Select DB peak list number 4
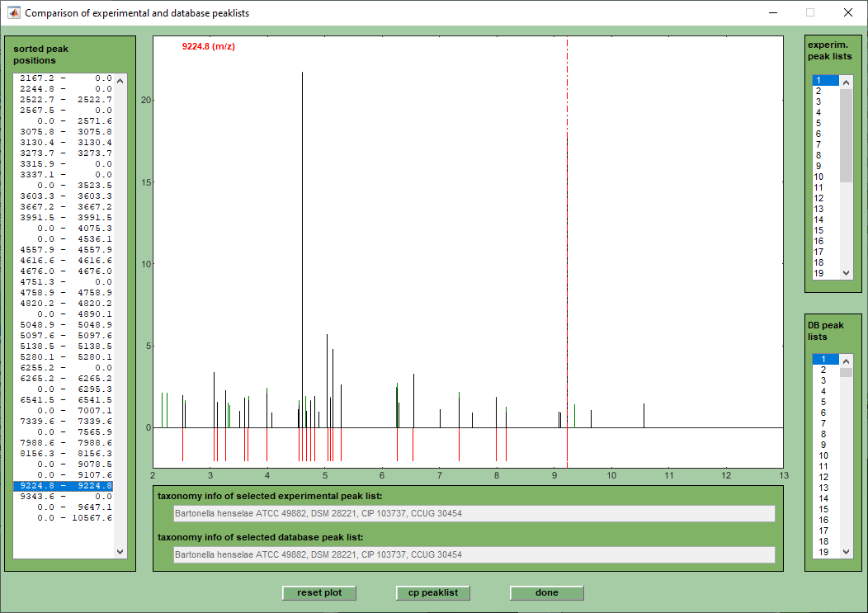Screen dimensions: 868x613 click(823, 391)
